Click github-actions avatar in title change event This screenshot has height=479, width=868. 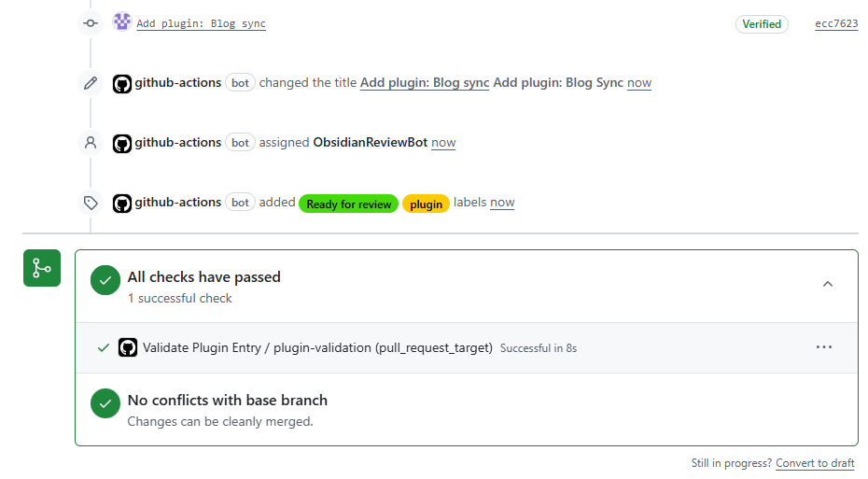(x=121, y=84)
